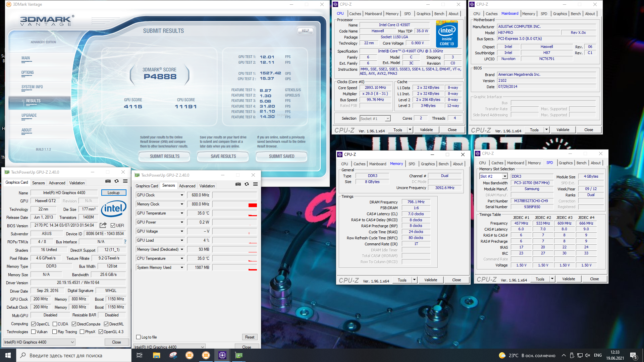Open the hamburger menu in GPU-Z Sensors window
Screen dimensions: 644x362
[x=255, y=184]
